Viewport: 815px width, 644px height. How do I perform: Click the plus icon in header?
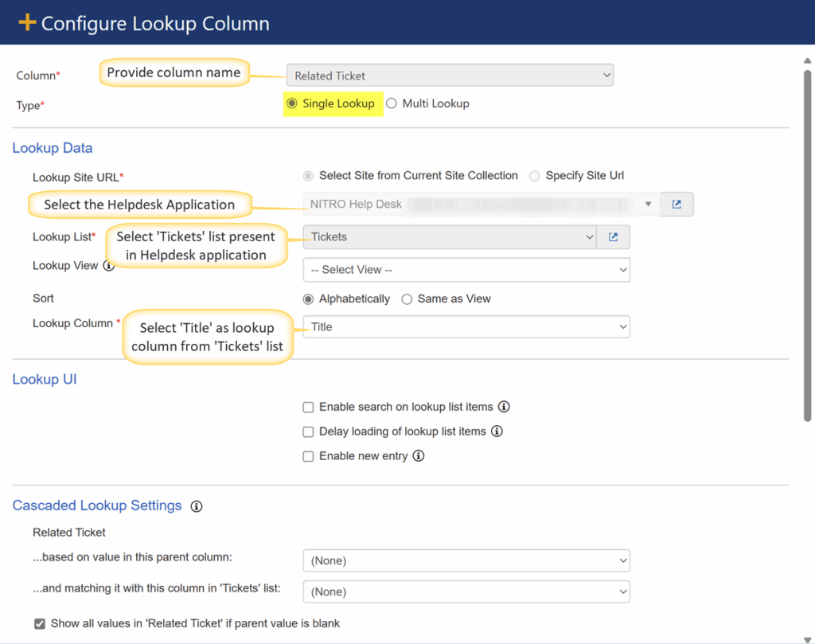coord(27,23)
